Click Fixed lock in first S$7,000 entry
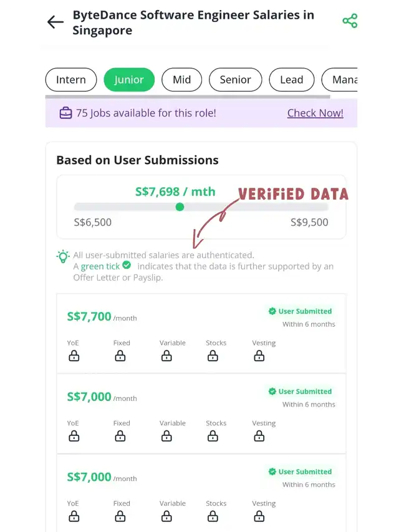The image size is (399, 532). 120,436
